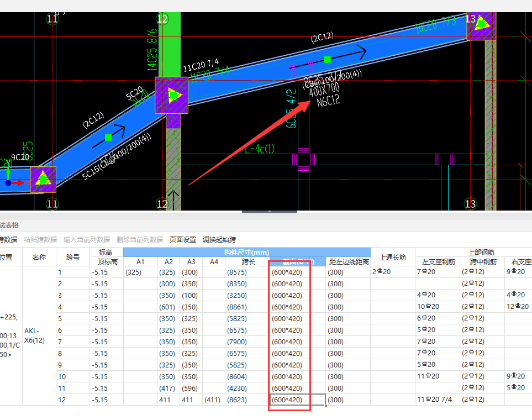Click 输入当前列数据 toolbar button
The image size is (532, 420).
(87, 240)
